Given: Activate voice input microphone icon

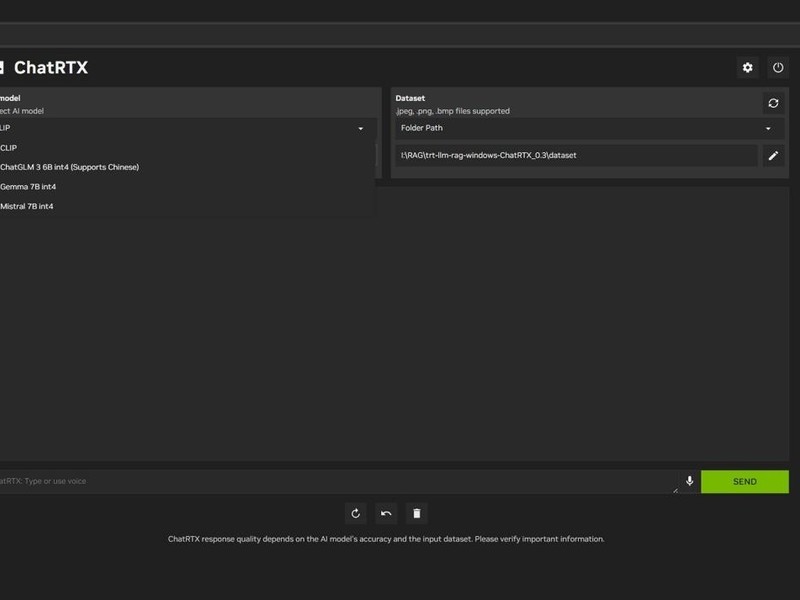Looking at the screenshot, I should pos(689,481).
